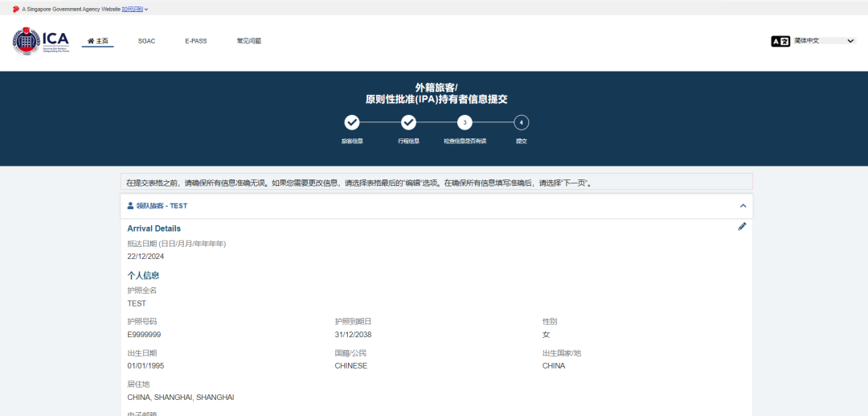The height and width of the screenshot is (416, 868).
Task: Open the E-PASS menu item
Action: click(196, 41)
